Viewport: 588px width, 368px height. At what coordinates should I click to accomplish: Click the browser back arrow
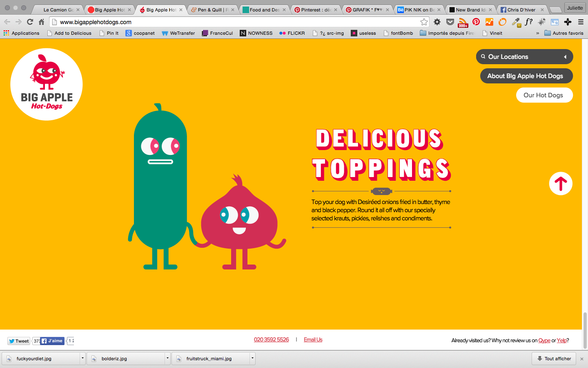pyautogui.click(x=7, y=22)
